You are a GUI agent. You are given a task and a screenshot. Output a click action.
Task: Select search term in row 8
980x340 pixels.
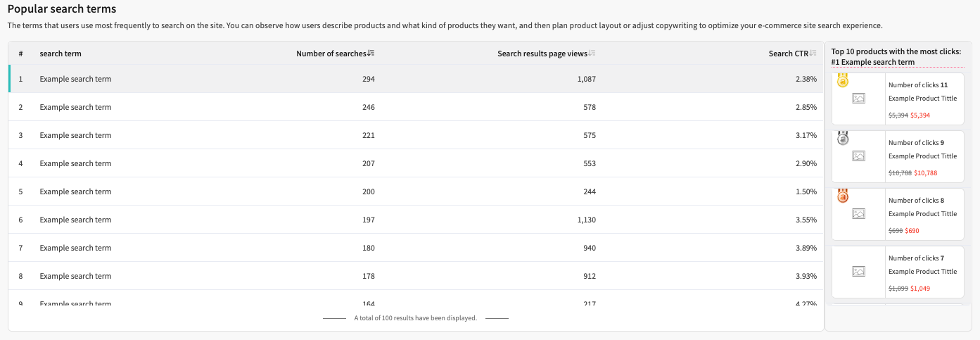coord(75,276)
